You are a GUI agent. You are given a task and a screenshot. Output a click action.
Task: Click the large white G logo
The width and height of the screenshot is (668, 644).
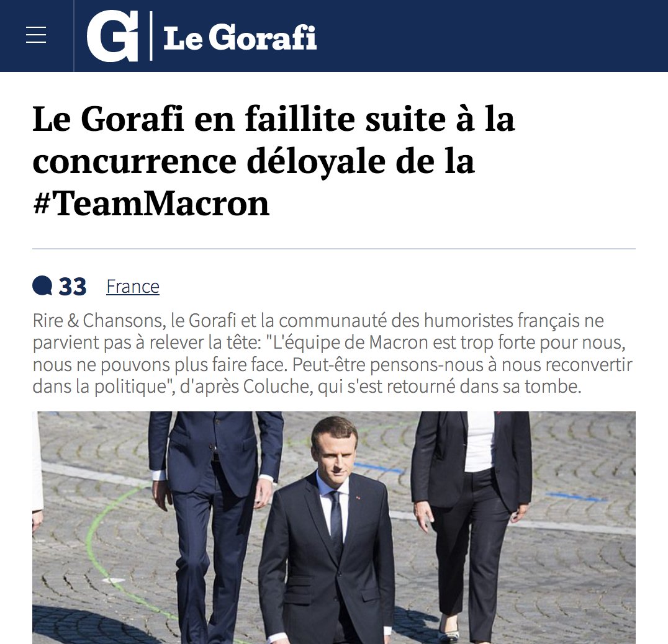(112, 36)
